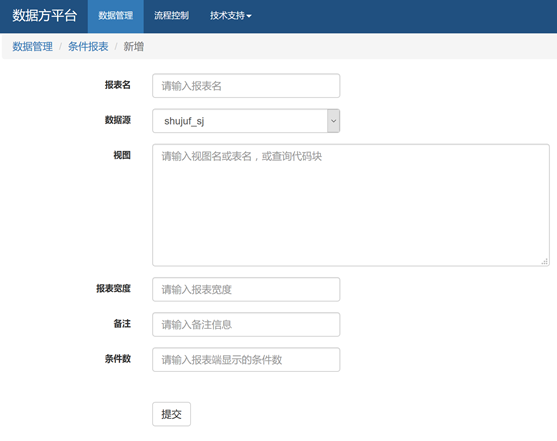Expand the 技术支持 dropdown menu
This screenshot has width=557, height=441.
(x=231, y=16)
